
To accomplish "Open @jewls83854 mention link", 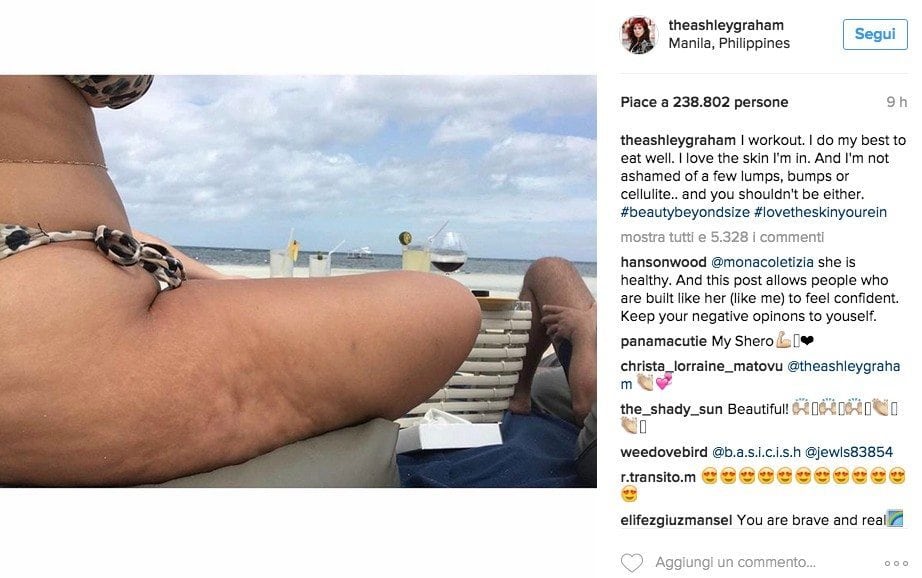I will [x=848, y=452].
